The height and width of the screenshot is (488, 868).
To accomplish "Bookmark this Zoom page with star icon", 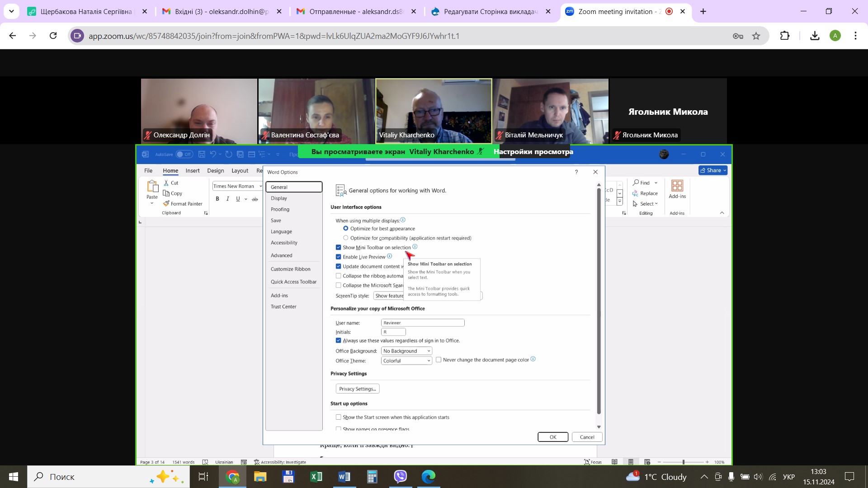I will 756,36.
